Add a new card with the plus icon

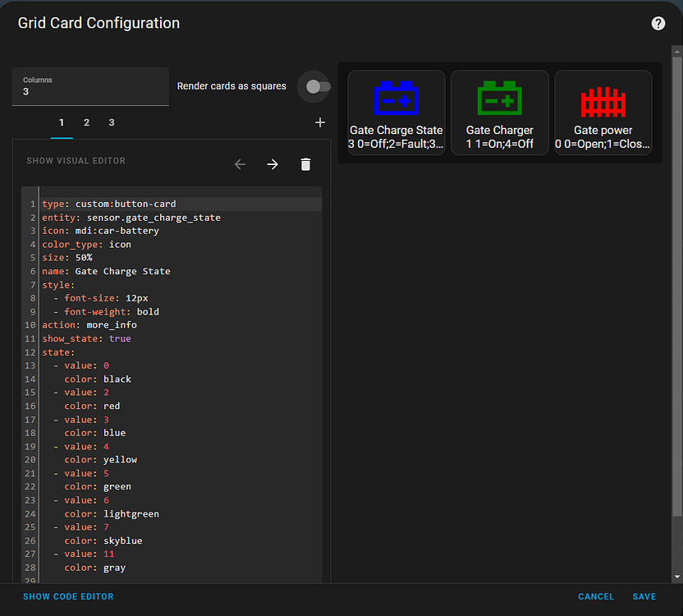point(320,122)
